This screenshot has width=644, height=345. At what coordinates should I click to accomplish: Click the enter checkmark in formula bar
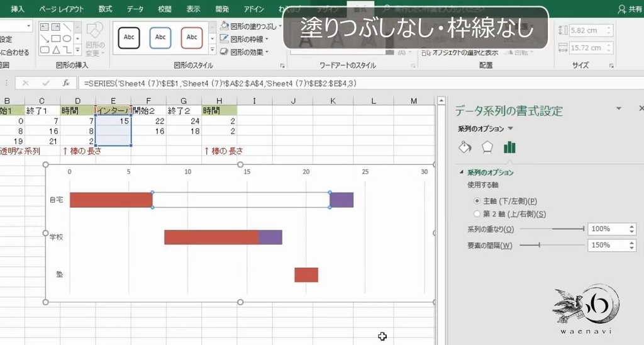point(45,83)
